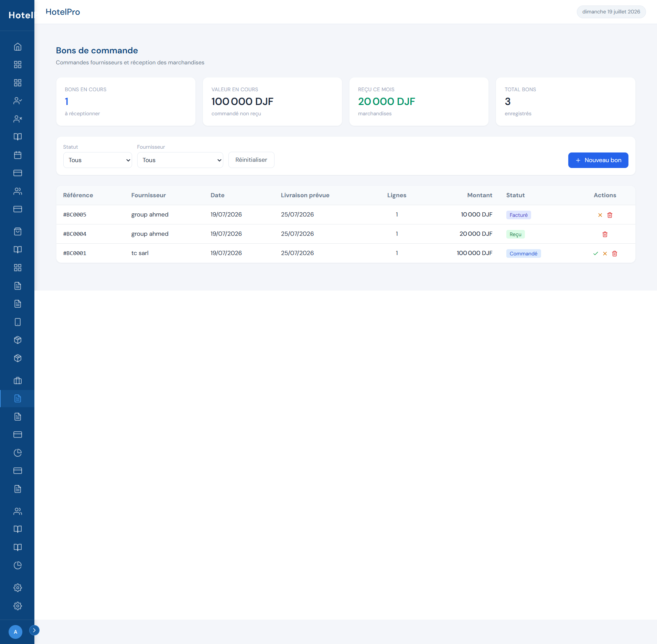Open the user avatar labeled A
The height and width of the screenshot is (644, 657).
(15, 632)
